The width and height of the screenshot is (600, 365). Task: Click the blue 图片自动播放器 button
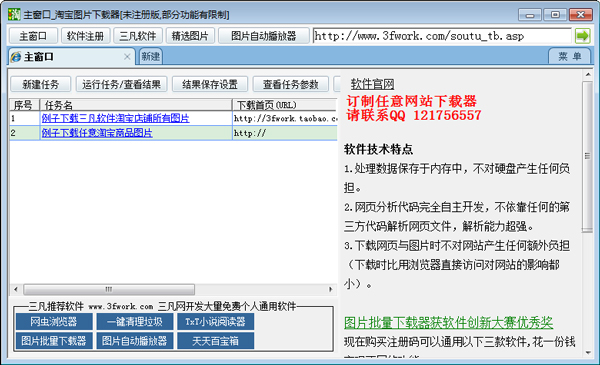pos(135,341)
